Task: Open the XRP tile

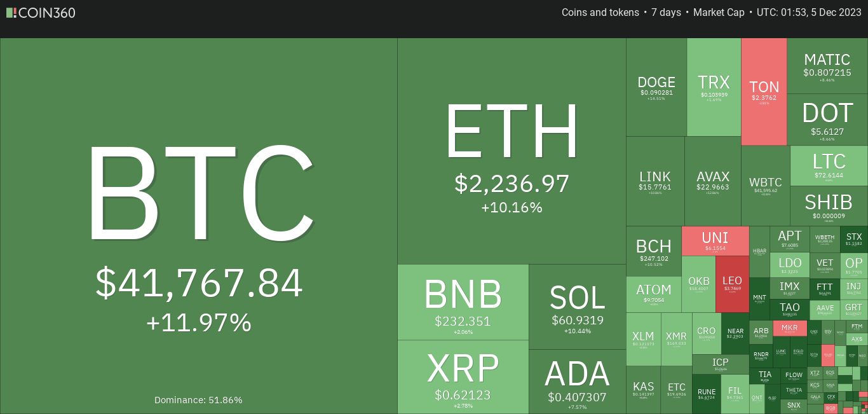Action: [463, 377]
